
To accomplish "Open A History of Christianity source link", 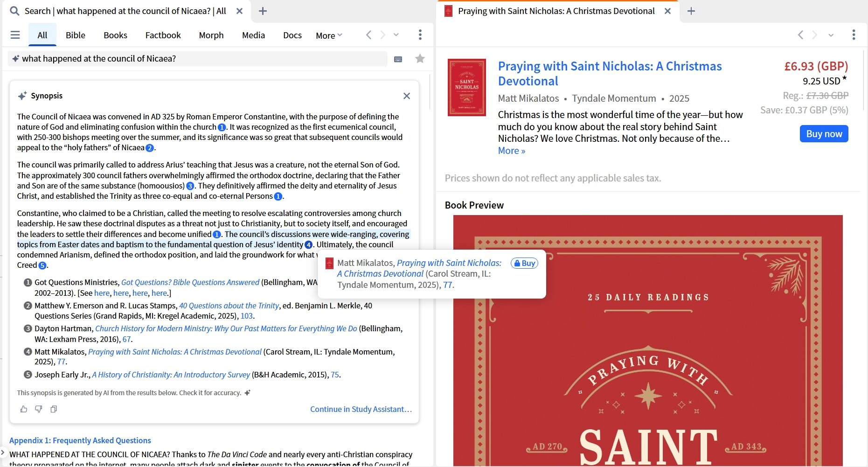I will click(171, 375).
